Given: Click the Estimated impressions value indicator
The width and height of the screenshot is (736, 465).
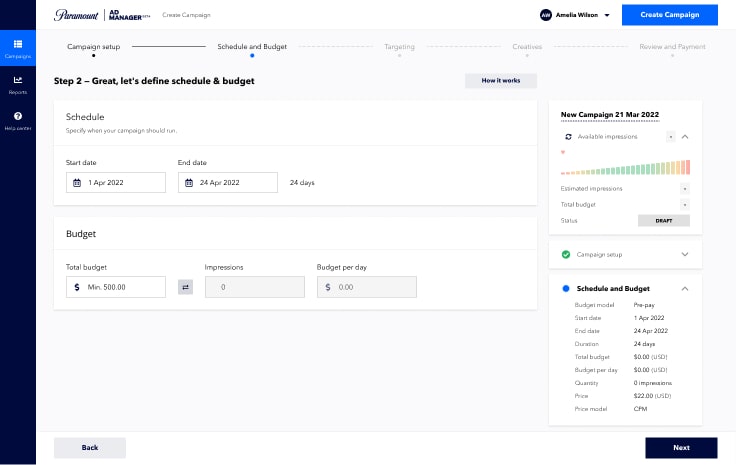Looking at the screenshot, I should (685, 189).
